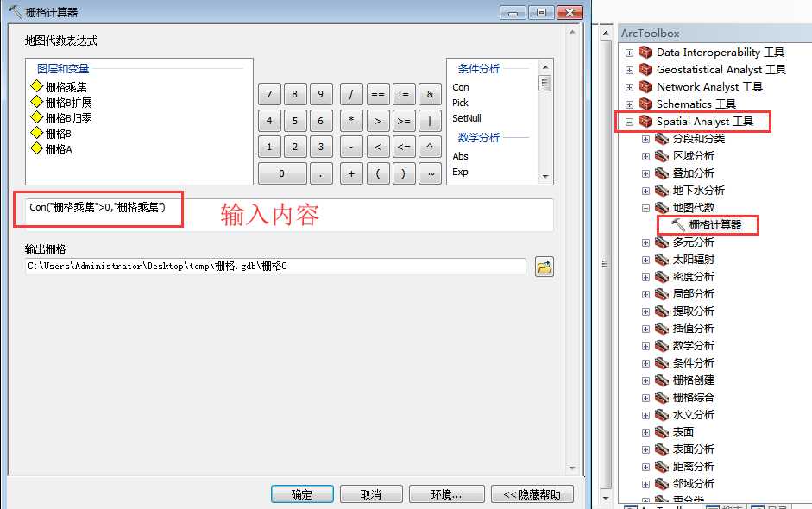The image size is (812, 509).
Task: Click the 密度分析 toolset icon
Action: click(x=661, y=277)
